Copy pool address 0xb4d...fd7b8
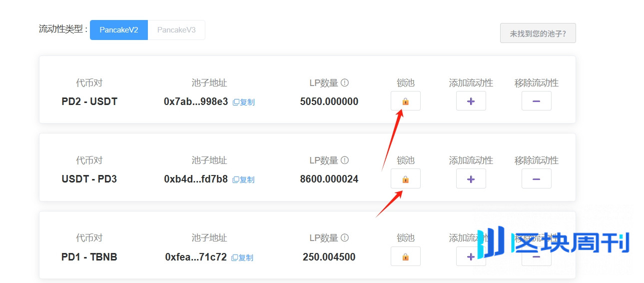 (243, 179)
